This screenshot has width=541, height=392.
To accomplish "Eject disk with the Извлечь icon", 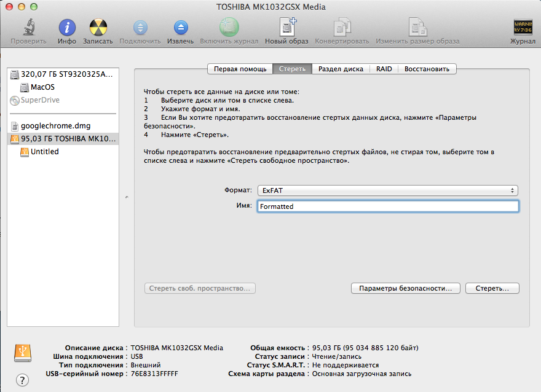I will click(181, 28).
